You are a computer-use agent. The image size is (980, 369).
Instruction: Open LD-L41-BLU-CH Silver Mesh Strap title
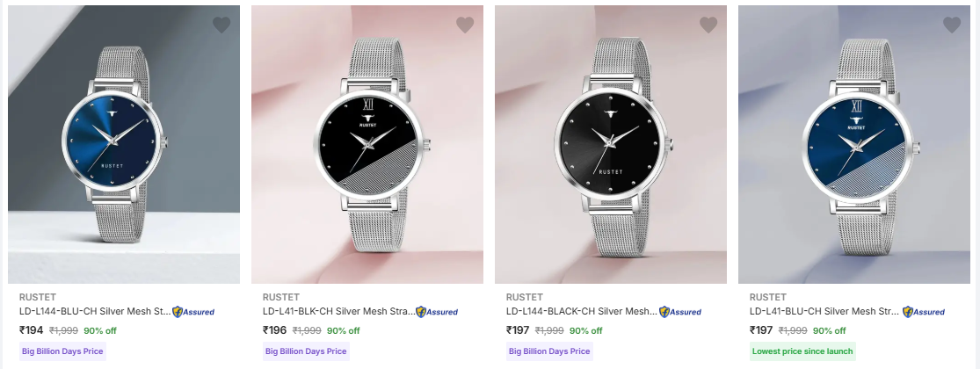tap(824, 311)
